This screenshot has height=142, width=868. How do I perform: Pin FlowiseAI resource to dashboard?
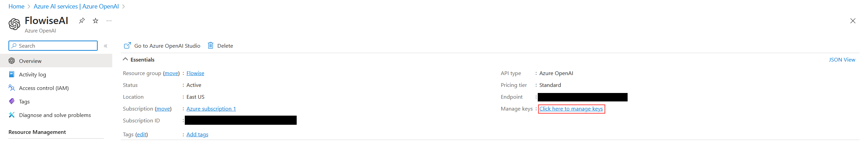(x=82, y=21)
